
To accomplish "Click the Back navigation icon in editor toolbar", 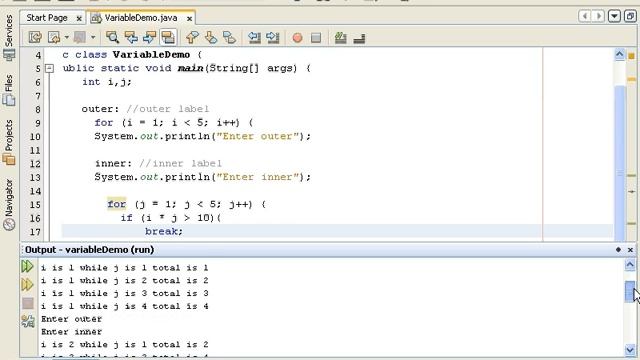I will 54,38.
